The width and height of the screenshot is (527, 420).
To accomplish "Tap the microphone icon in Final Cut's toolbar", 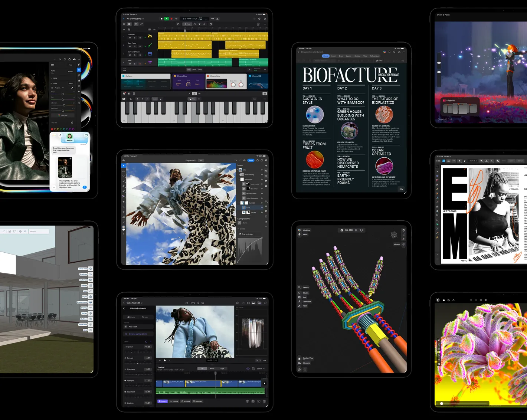I will click(198, 303).
